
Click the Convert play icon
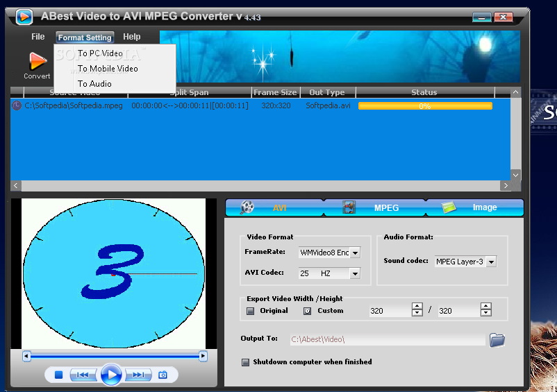point(38,61)
